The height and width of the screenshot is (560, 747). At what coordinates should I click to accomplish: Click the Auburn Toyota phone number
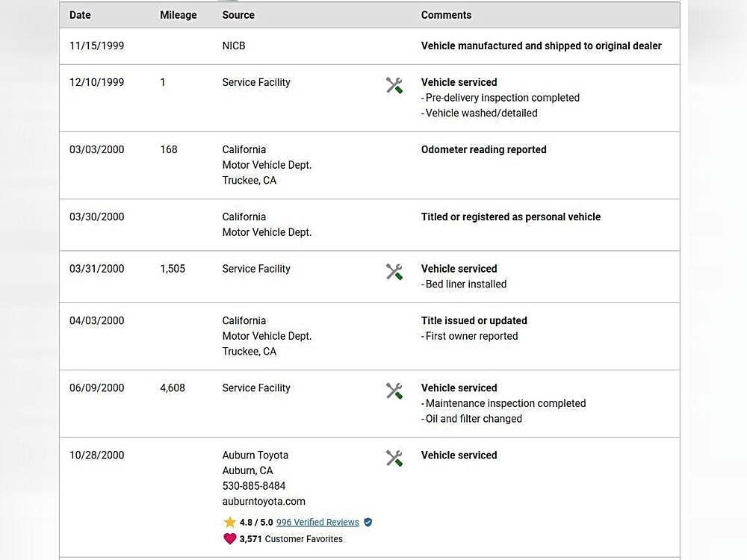254,486
